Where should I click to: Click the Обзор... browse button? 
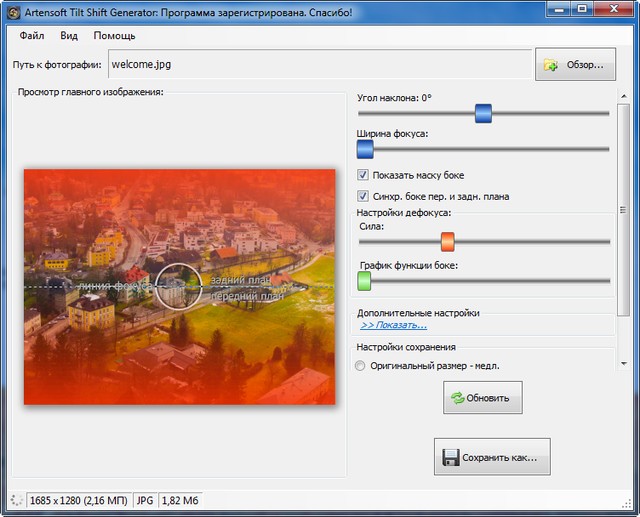coord(575,64)
